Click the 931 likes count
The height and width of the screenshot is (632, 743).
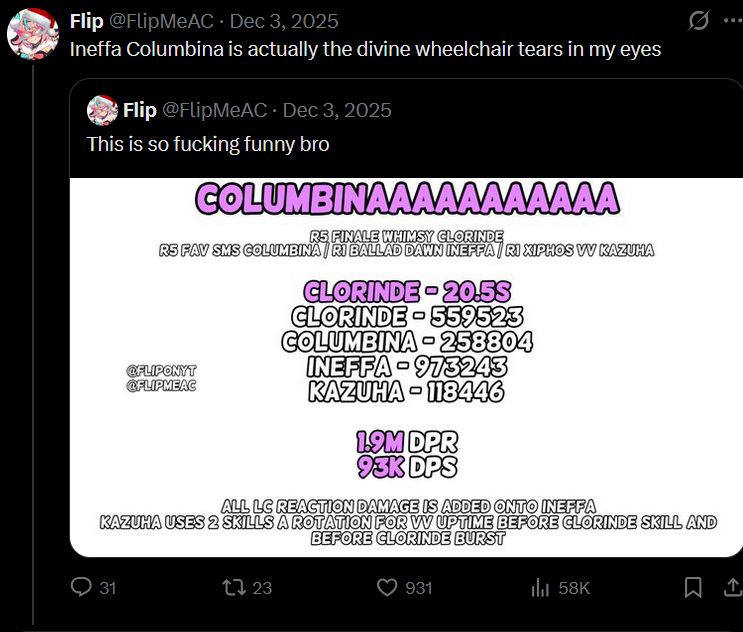(419, 588)
